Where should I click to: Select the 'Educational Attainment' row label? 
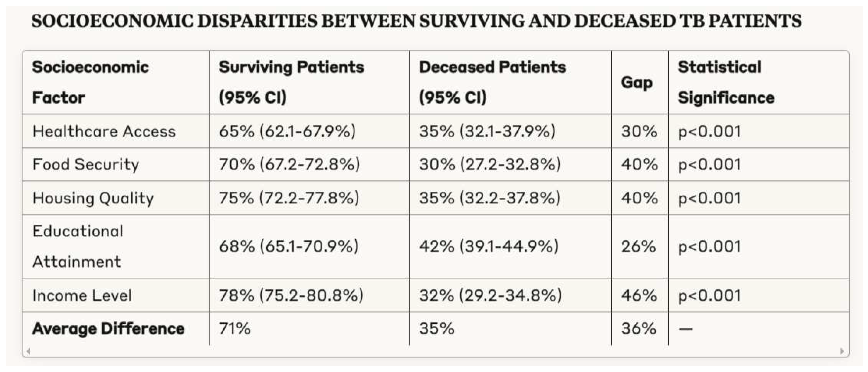coord(78,246)
